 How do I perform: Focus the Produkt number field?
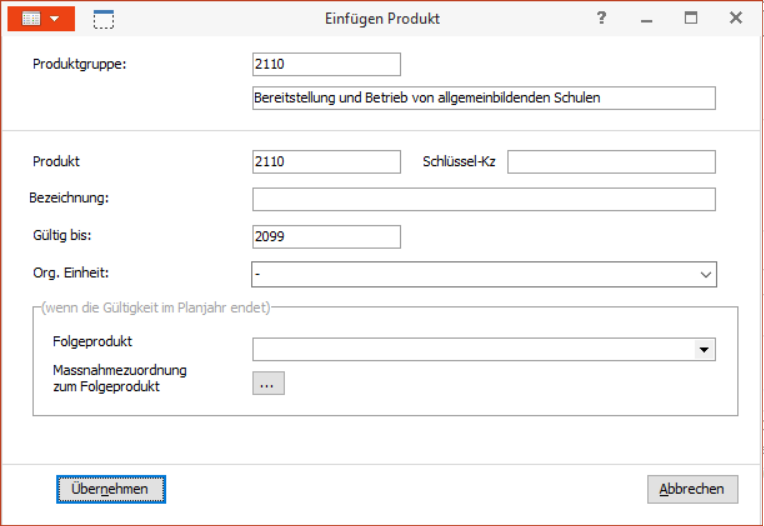[326, 162]
